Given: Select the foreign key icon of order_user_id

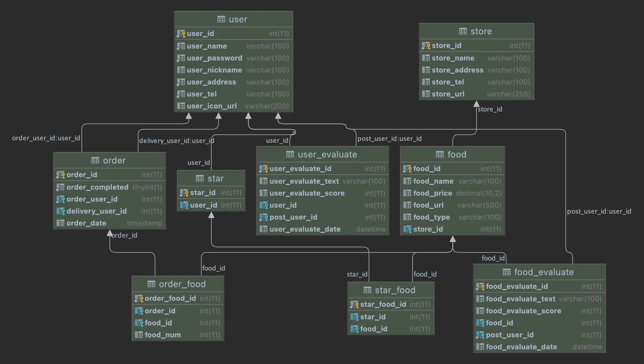Looking at the screenshot, I should [x=60, y=199].
